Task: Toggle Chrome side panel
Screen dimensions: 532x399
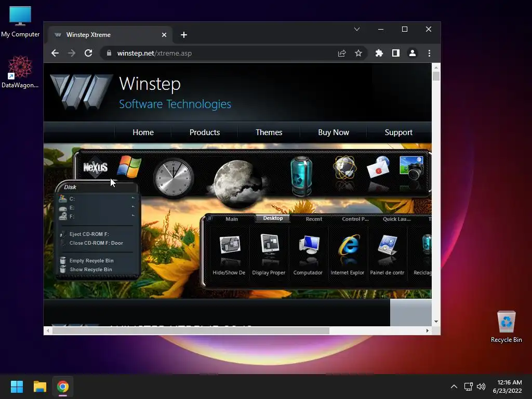Action: [x=395, y=54]
